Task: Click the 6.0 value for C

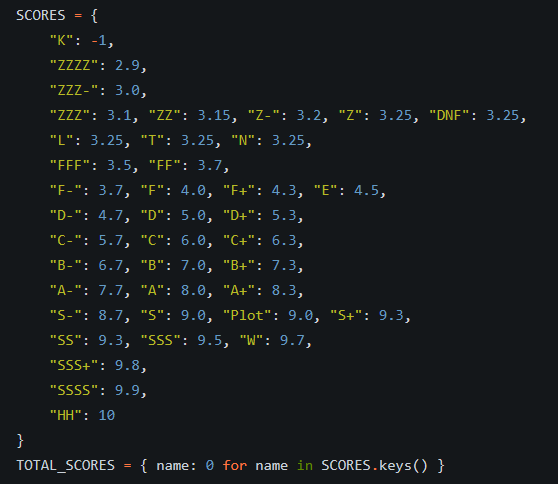Action: coord(194,241)
